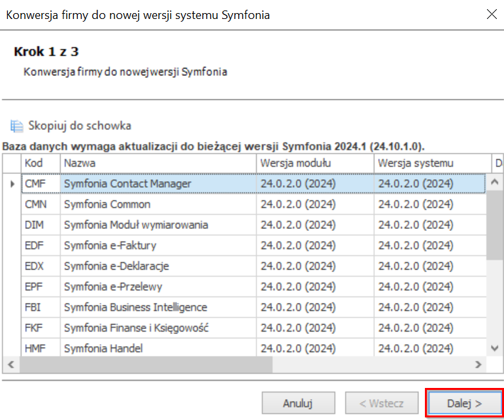Close the Konwersja firmy dialog window
Viewport: 504px width, 420px height.
click(x=492, y=14)
